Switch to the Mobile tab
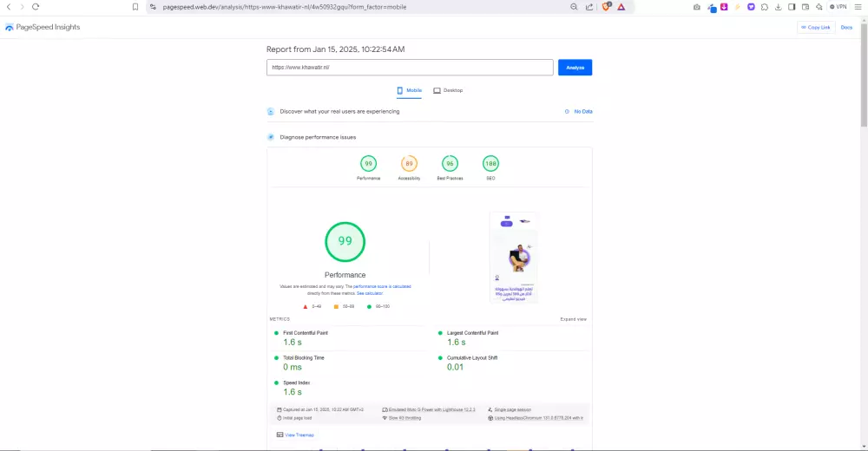 click(x=409, y=90)
